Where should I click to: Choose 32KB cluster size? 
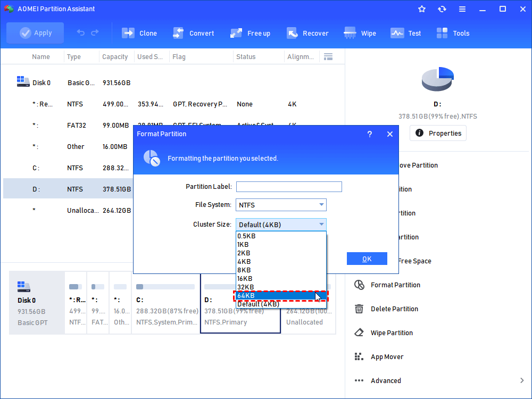281,287
